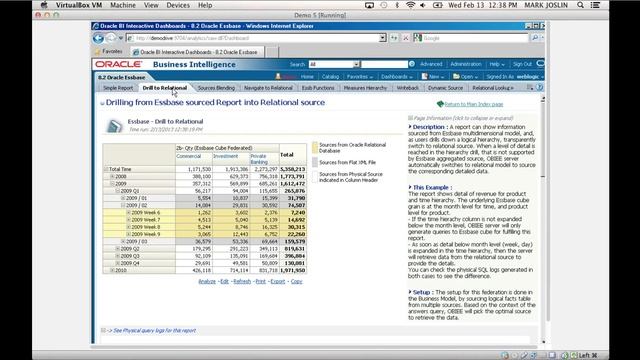Click the Export link below the table
640x360 pixels.
tap(278, 282)
